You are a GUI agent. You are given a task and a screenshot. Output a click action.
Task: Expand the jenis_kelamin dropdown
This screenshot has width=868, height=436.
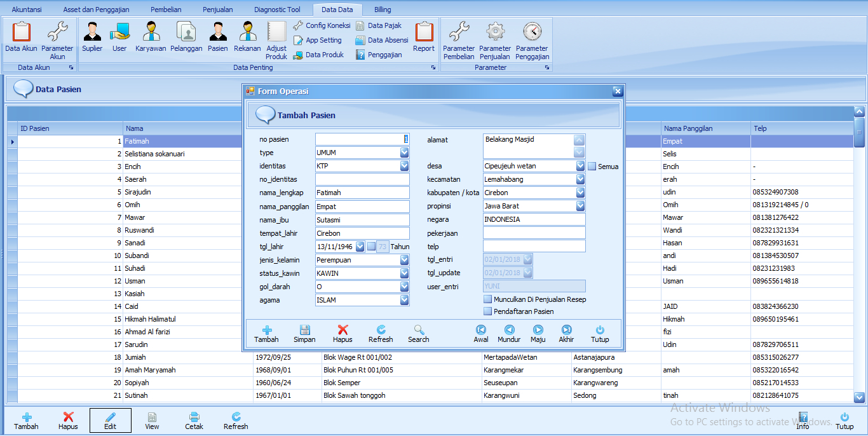pyautogui.click(x=404, y=260)
